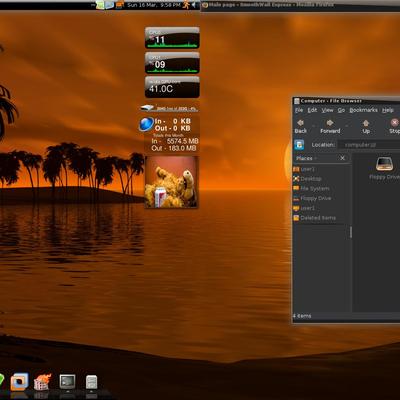Open the Forward history dropdown arrow
400x400 pixels.
(347, 126)
